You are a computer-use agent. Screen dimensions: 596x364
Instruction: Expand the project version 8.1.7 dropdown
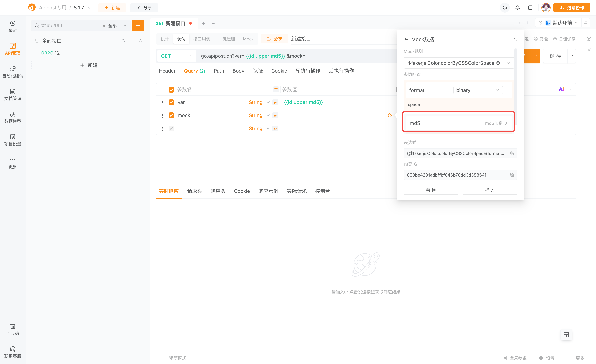tap(82, 8)
